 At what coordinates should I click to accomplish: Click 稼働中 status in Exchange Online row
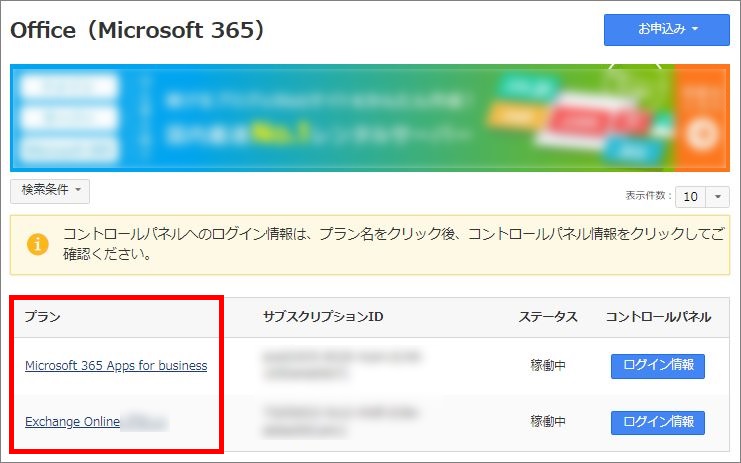(547, 422)
